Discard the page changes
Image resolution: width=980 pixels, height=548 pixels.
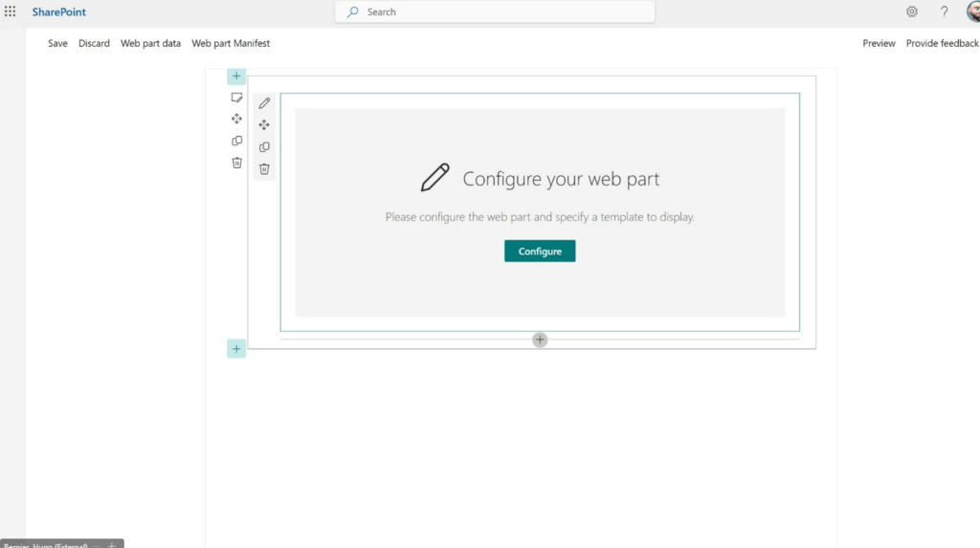[x=94, y=43]
